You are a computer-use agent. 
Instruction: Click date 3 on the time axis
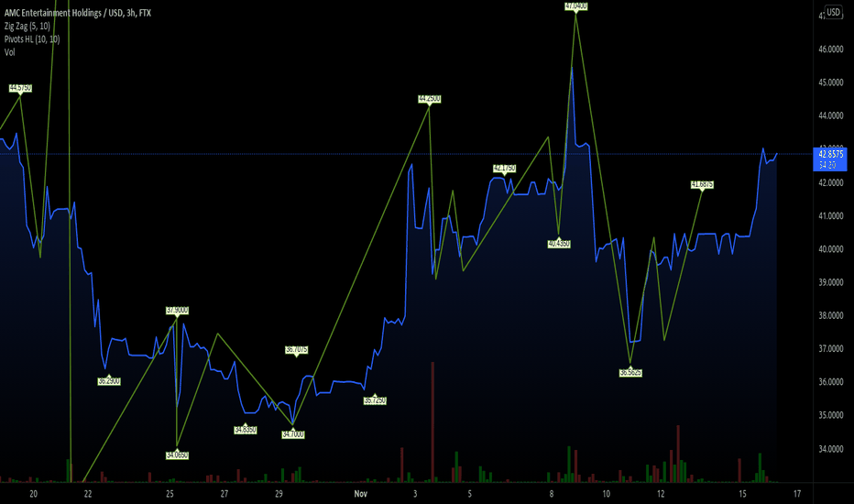point(415,494)
